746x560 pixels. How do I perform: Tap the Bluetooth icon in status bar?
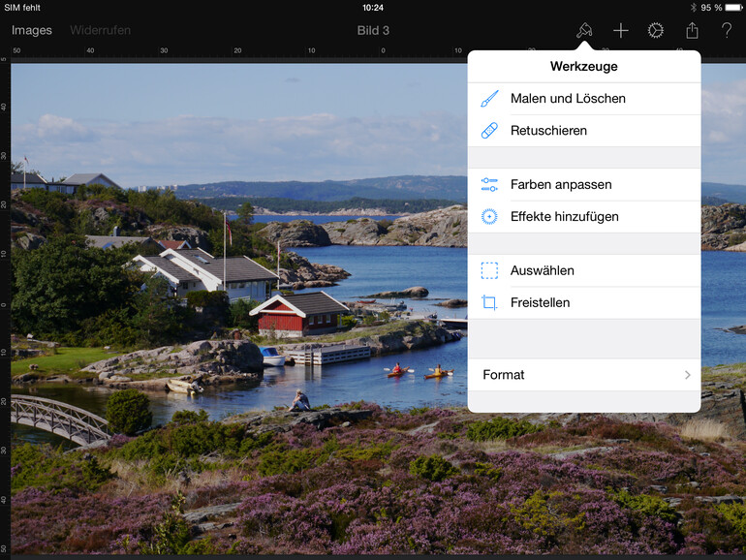pos(693,8)
